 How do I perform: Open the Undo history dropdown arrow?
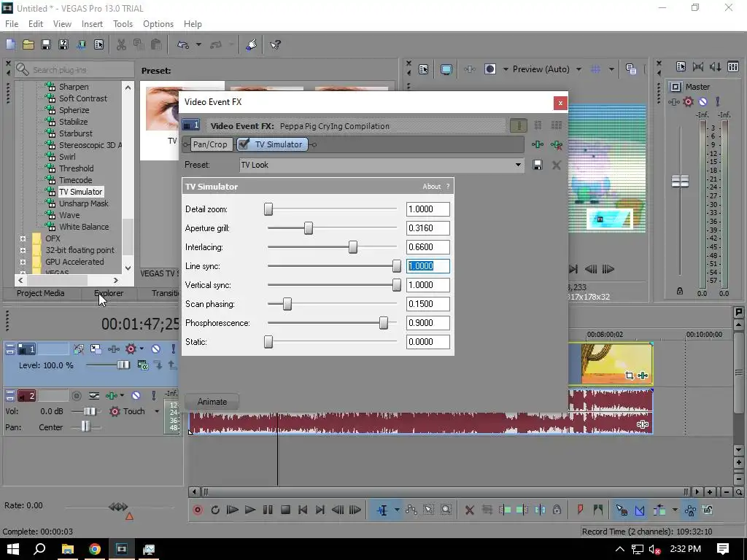coord(198,44)
